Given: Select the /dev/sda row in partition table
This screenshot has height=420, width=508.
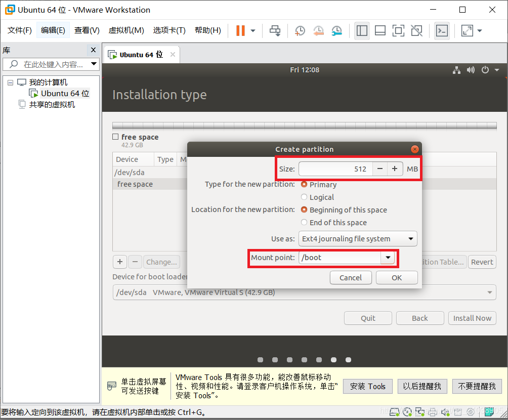Looking at the screenshot, I should [x=150, y=173].
